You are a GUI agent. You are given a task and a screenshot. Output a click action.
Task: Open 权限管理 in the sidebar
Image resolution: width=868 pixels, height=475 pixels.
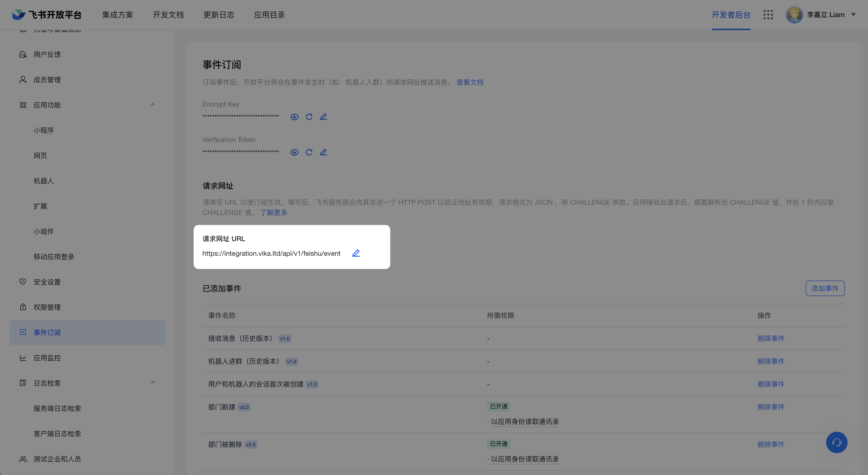(47, 307)
